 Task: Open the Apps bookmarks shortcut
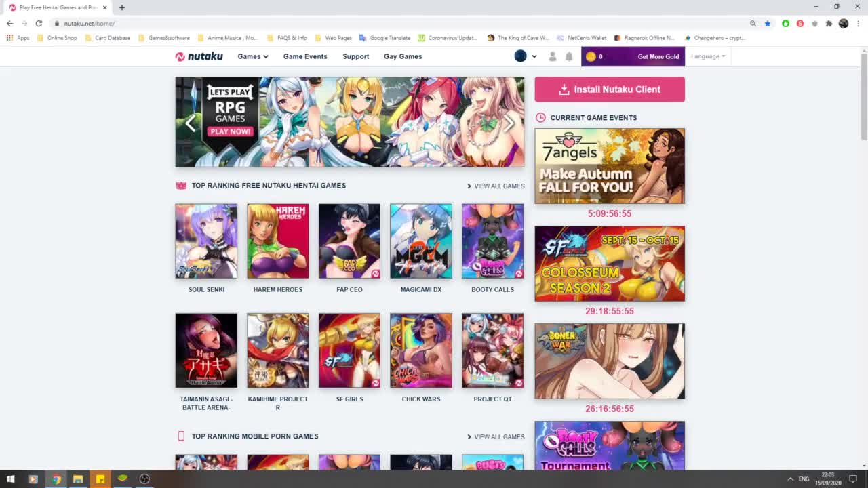coord(18,38)
